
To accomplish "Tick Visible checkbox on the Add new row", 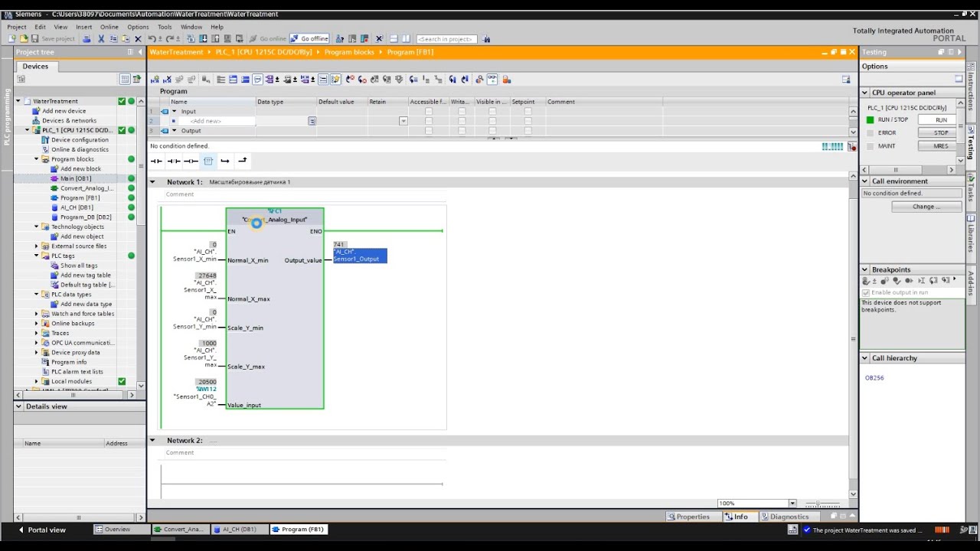I will tap(492, 121).
